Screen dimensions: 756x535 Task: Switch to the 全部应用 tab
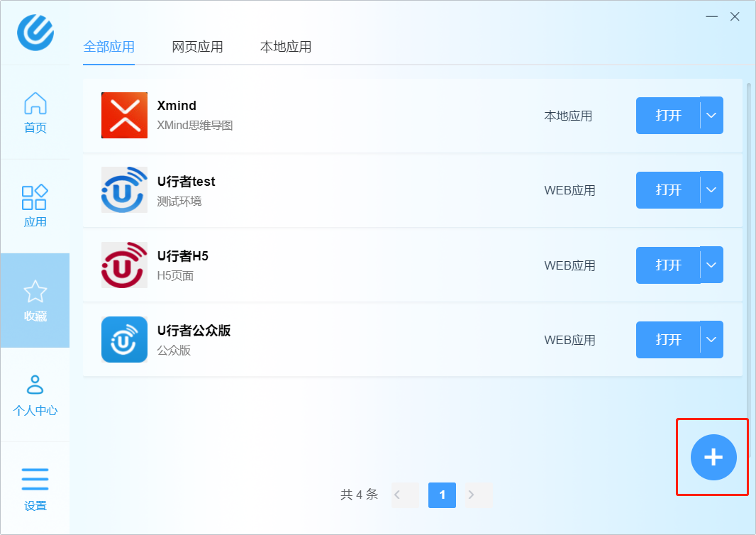109,47
